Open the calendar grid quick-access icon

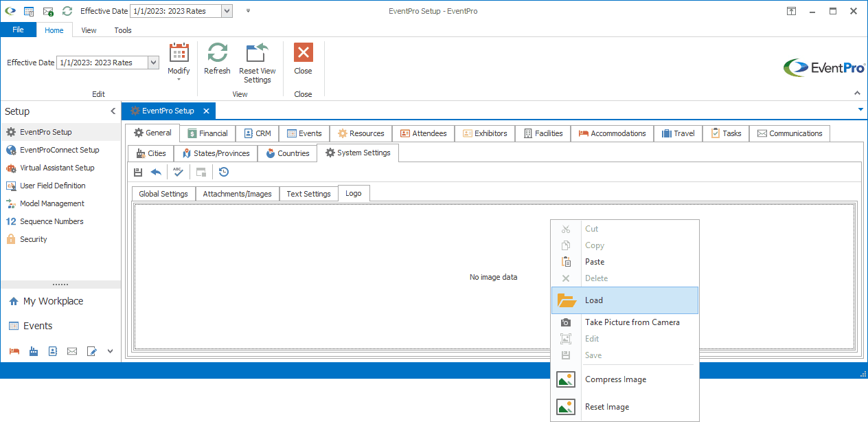click(29, 11)
